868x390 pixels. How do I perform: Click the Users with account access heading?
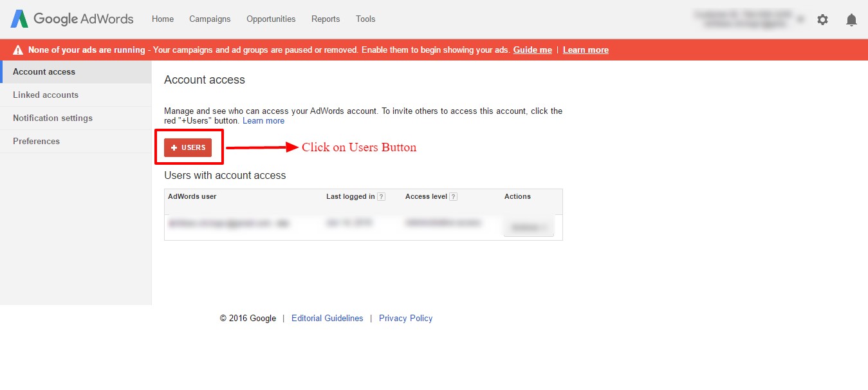click(225, 175)
